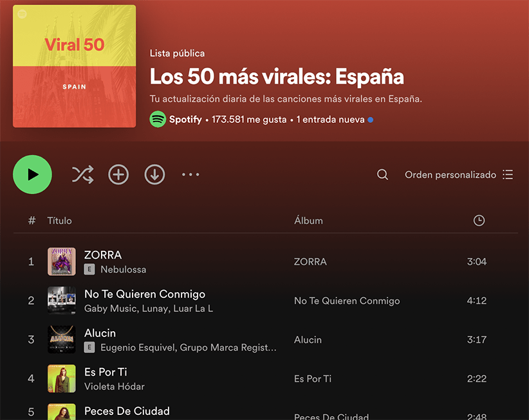Toggle shuffle mode for this playlist
The height and width of the screenshot is (420, 529).
(82, 174)
